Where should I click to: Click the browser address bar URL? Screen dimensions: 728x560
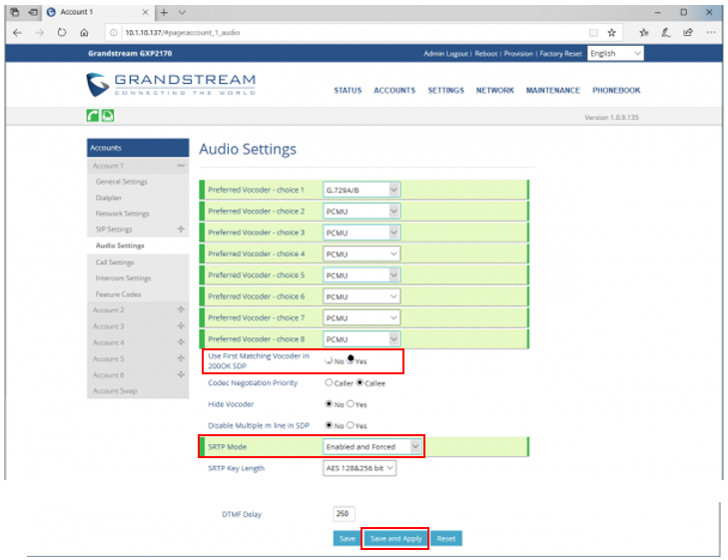pyautogui.click(x=183, y=33)
